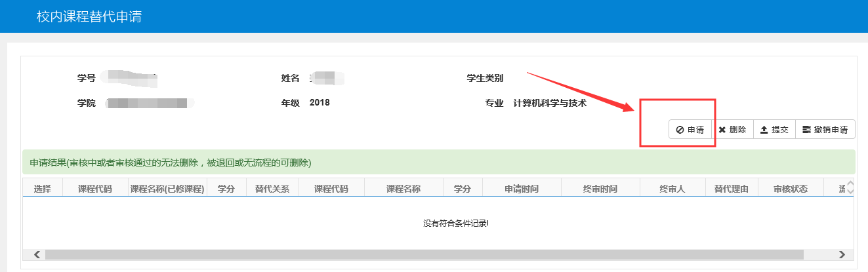
Task: Click the 申请 (Apply) button
Action: (x=690, y=130)
